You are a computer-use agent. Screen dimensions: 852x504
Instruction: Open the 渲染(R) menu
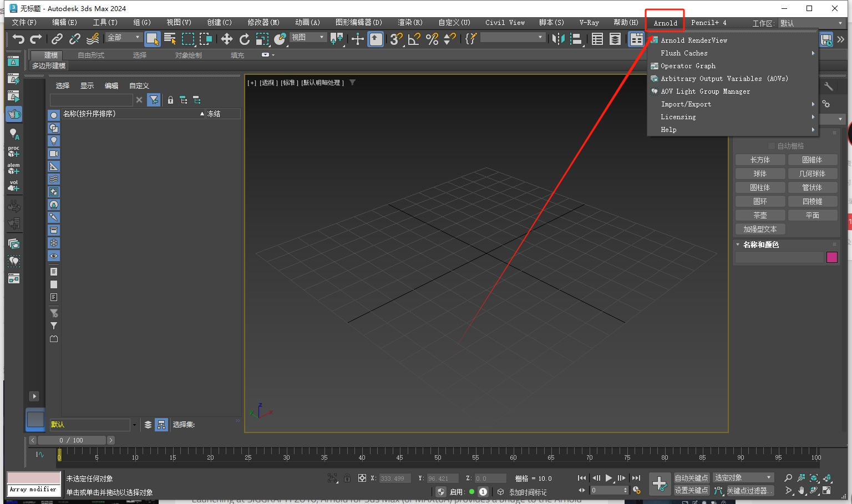click(410, 23)
